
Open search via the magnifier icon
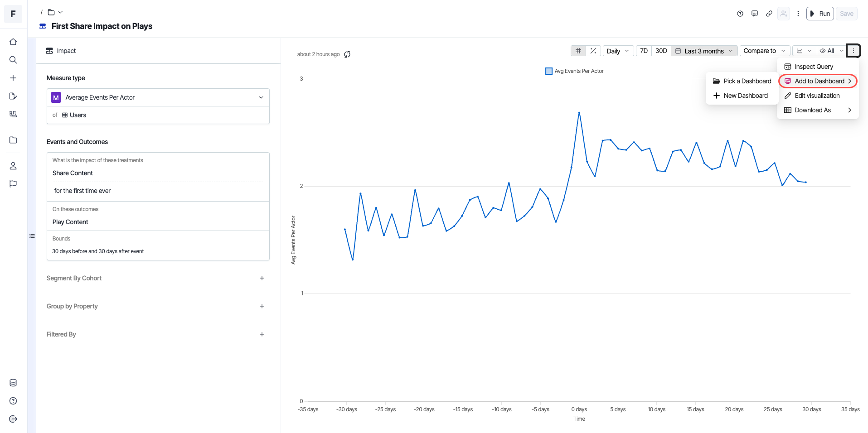coord(13,60)
